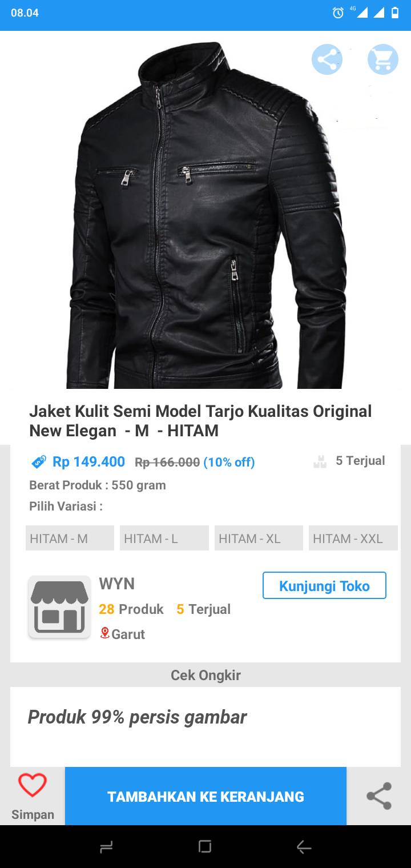Select the HITAM - L variation
The image size is (411, 868).
[x=164, y=538]
